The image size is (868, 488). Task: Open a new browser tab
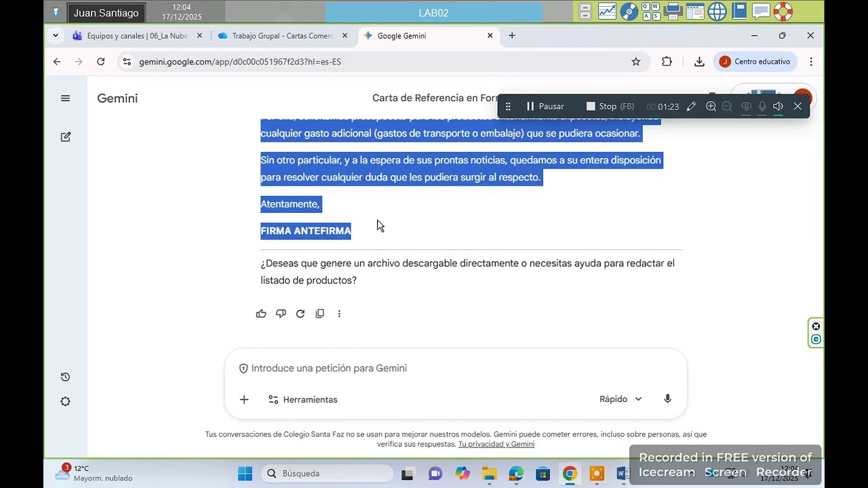(x=512, y=36)
